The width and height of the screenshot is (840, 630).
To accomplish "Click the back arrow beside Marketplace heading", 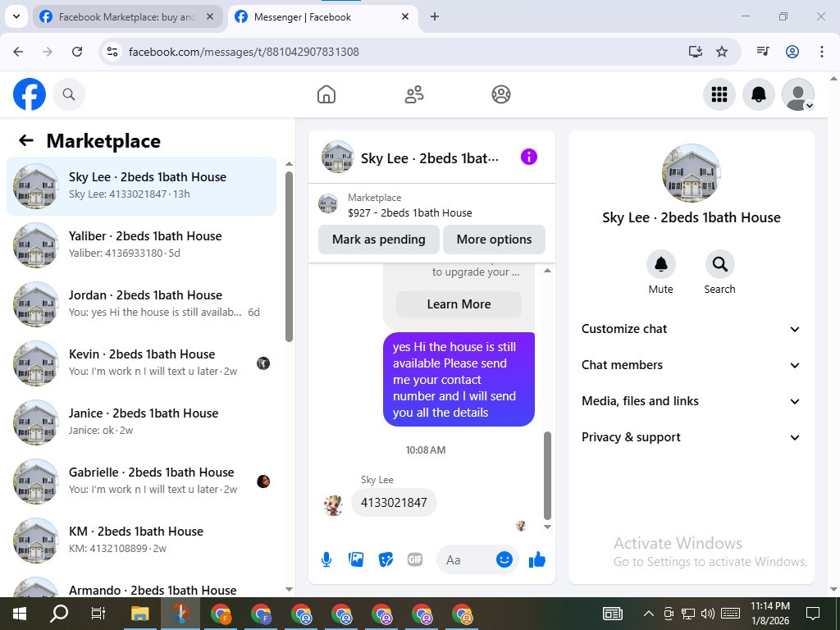I will point(26,140).
